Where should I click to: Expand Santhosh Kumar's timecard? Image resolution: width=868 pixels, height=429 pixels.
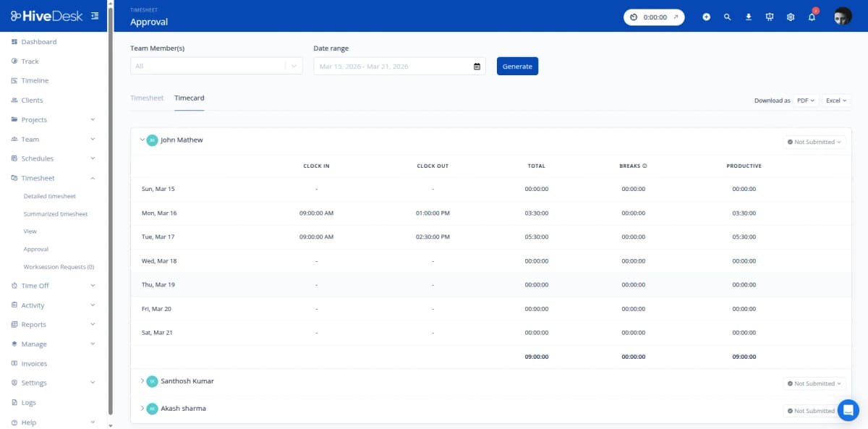(142, 381)
